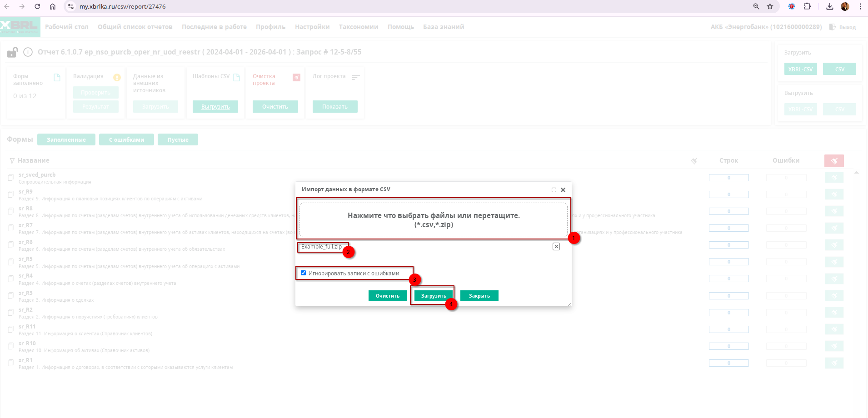Click the copy icon beside sr_sved_purcb
Screen dimensions: 868x418
coord(10,178)
